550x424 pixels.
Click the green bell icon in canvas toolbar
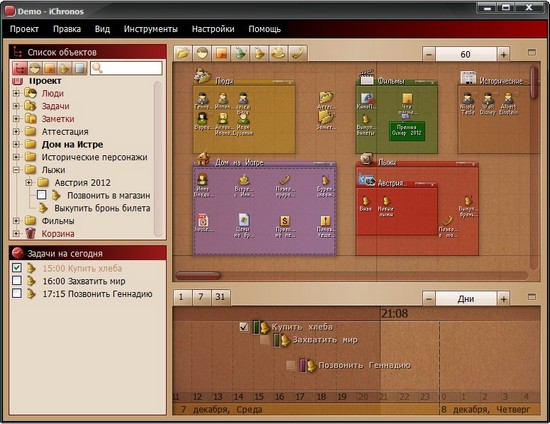pos(240,54)
